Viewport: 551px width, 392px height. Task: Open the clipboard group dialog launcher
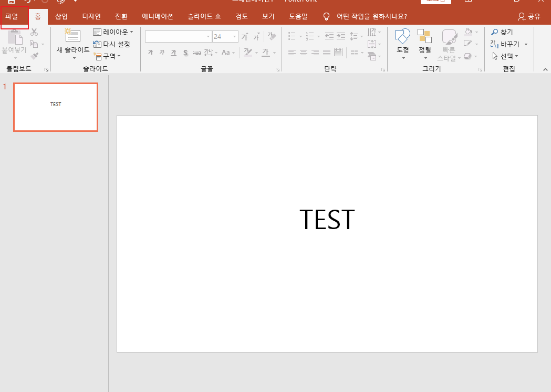(x=46, y=69)
